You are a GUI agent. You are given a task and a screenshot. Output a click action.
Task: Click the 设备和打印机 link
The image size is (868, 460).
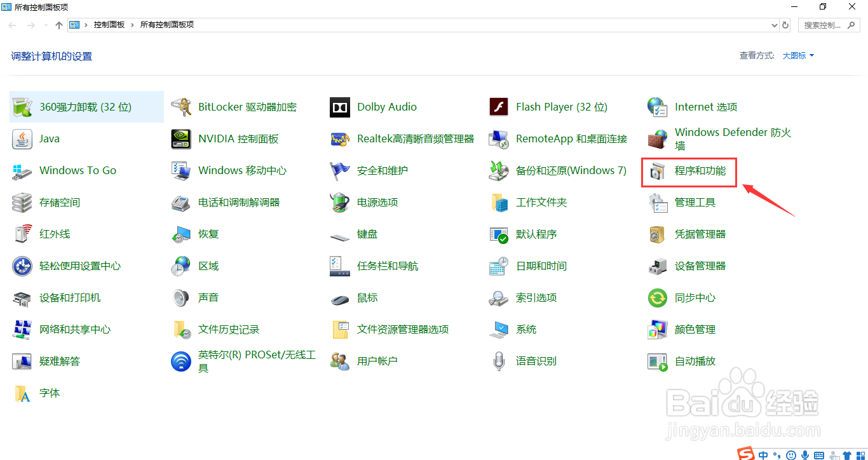[69, 297]
